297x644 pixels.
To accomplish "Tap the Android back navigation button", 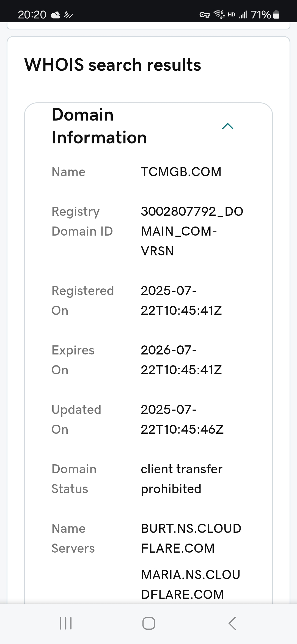I will coord(232,623).
